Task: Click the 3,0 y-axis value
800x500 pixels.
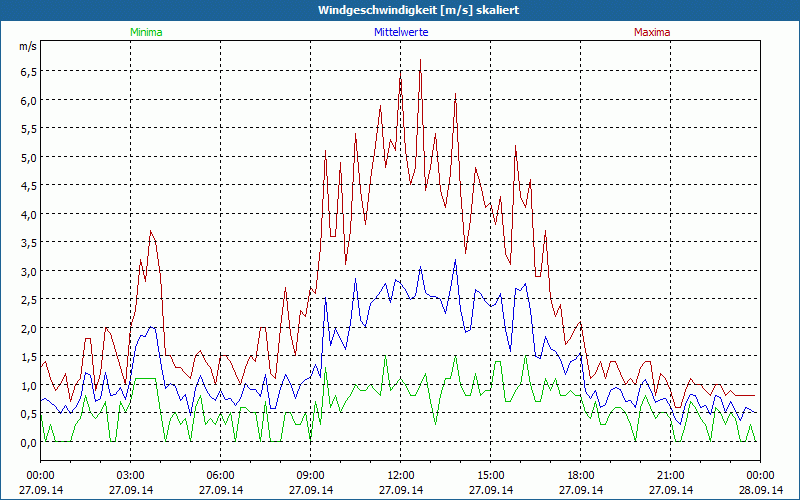Action: pos(29,271)
